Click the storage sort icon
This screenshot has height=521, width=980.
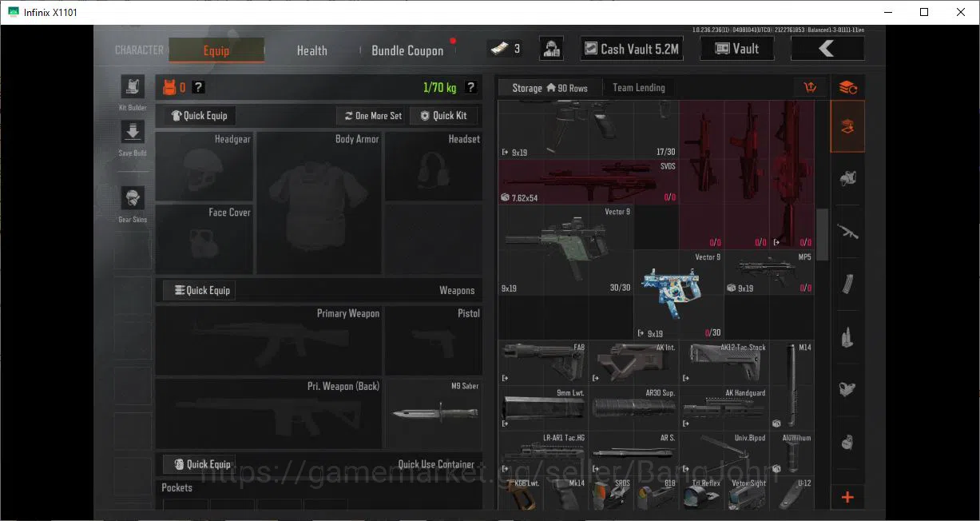pyautogui.click(x=811, y=87)
